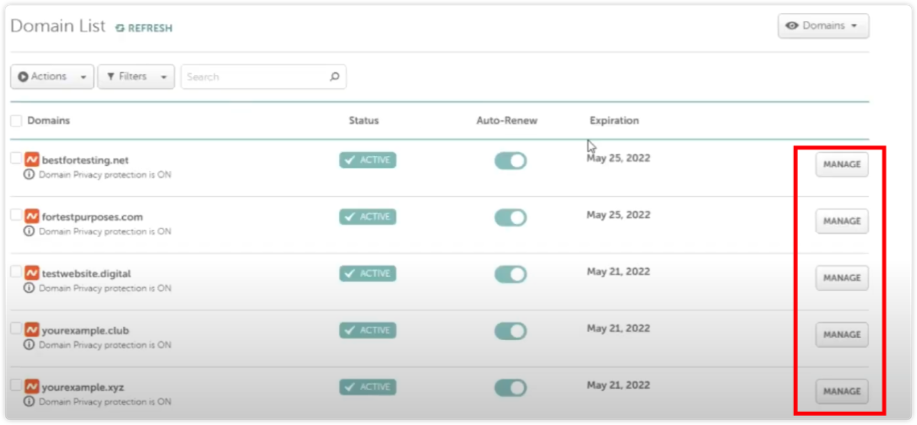Toggle auto-renew for bestfortesting.net
Screen dimensions: 917x425
coord(511,161)
